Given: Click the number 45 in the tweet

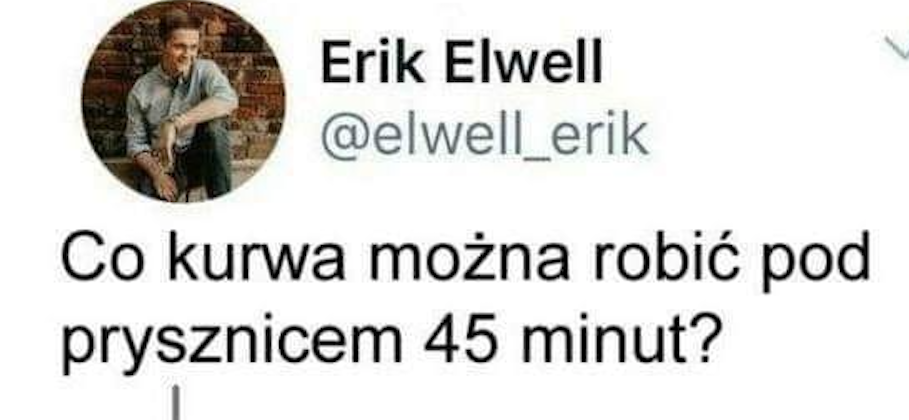Looking at the screenshot, I should point(461,337).
